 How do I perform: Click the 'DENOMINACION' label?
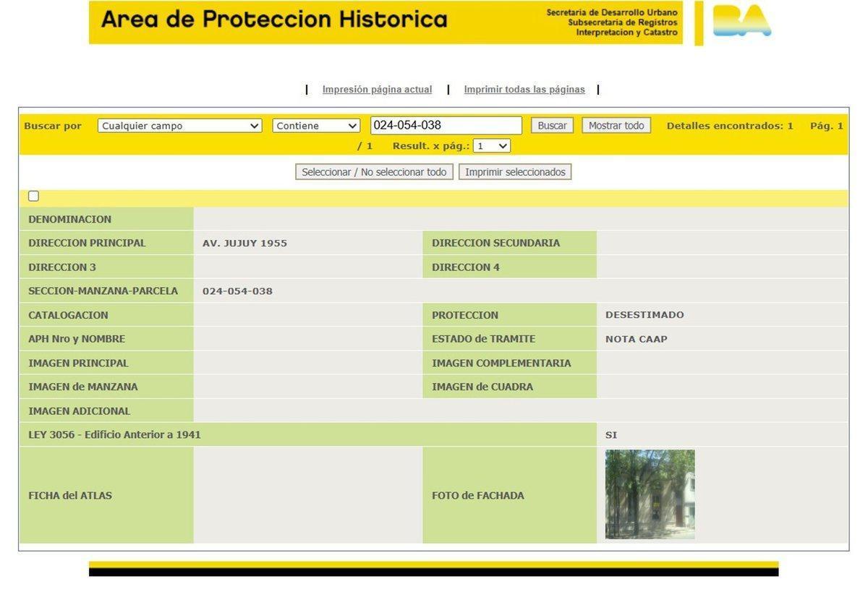(x=69, y=219)
